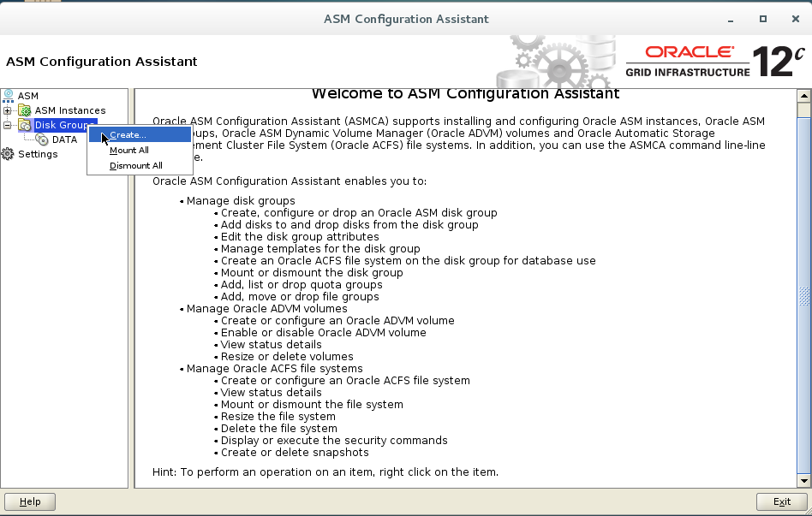Click the Hint line about right click
The width and height of the screenshot is (812, 516).
pos(325,472)
